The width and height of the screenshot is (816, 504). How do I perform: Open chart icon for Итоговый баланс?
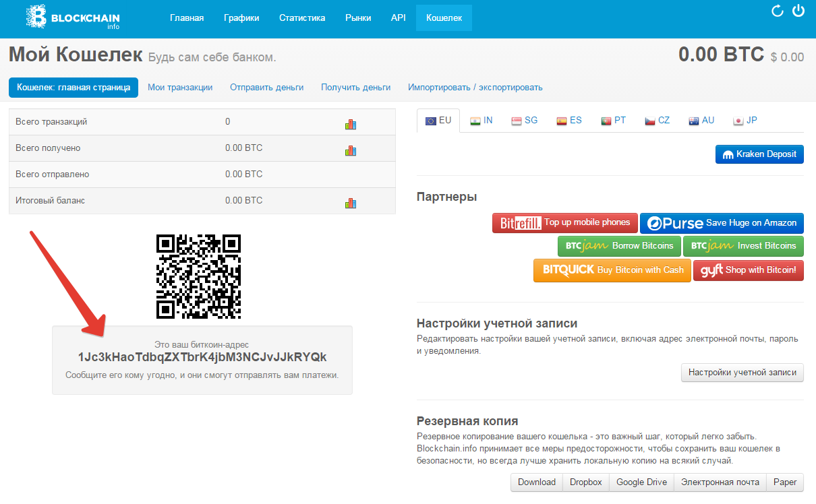(x=350, y=202)
